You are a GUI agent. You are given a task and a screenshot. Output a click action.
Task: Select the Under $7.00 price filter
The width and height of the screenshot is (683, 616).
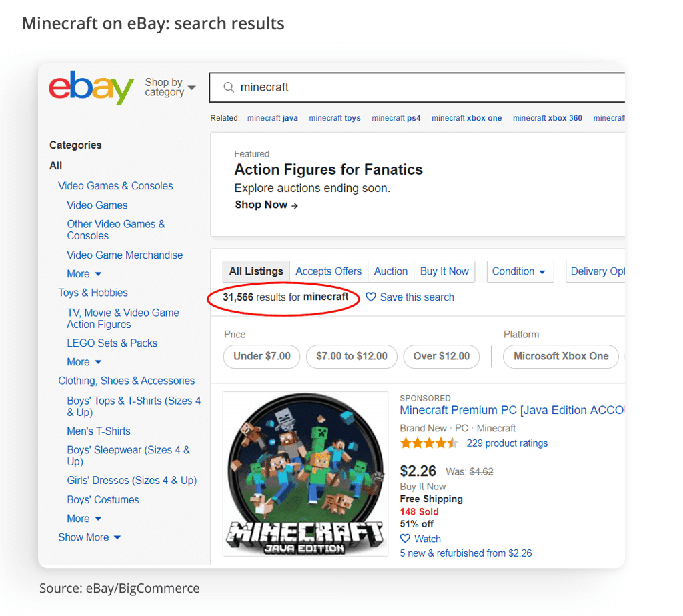pos(261,357)
